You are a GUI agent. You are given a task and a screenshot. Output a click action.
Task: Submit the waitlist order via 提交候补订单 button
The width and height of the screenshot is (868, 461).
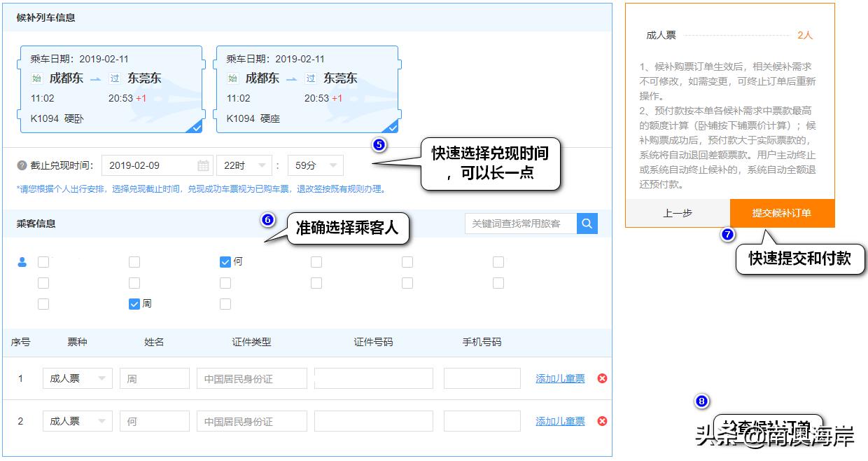pyautogui.click(x=782, y=213)
